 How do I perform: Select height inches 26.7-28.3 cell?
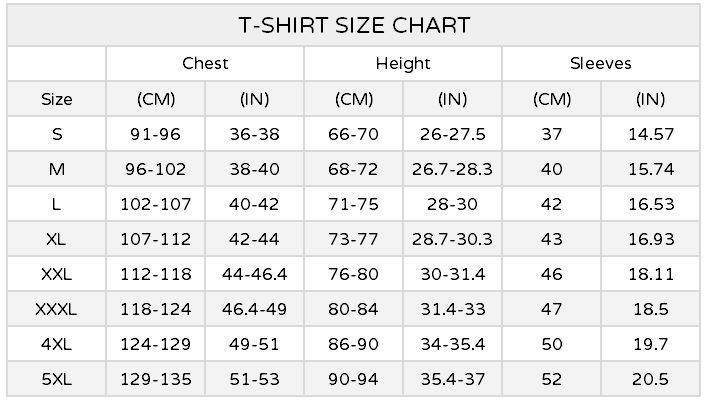(452, 169)
